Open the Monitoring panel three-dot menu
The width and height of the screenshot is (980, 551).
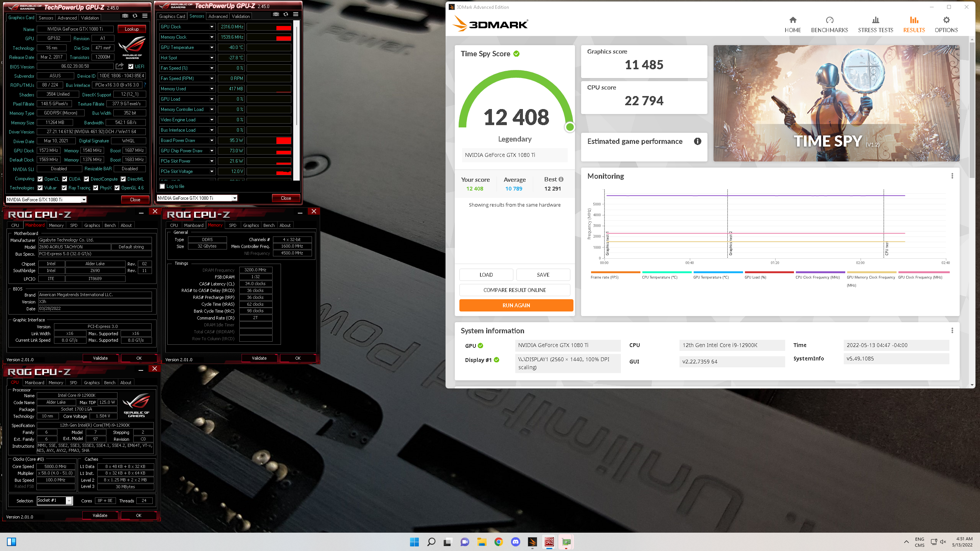click(952, 176)
